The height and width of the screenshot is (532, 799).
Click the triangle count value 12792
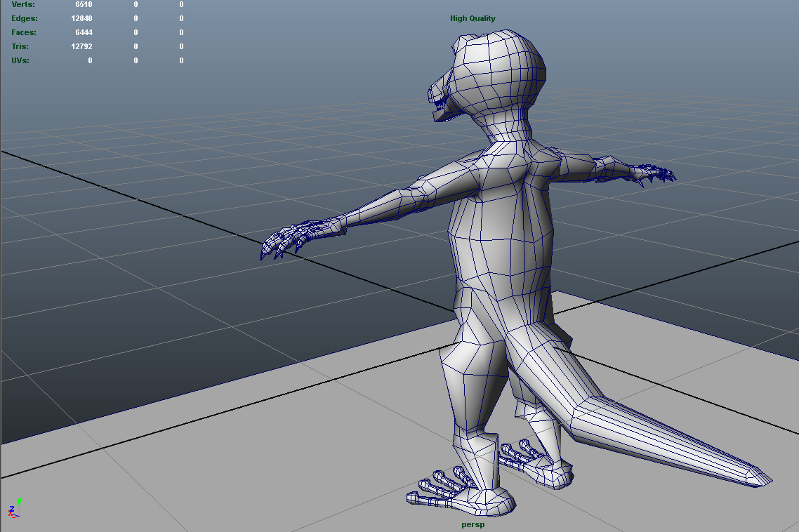point(81,46)
